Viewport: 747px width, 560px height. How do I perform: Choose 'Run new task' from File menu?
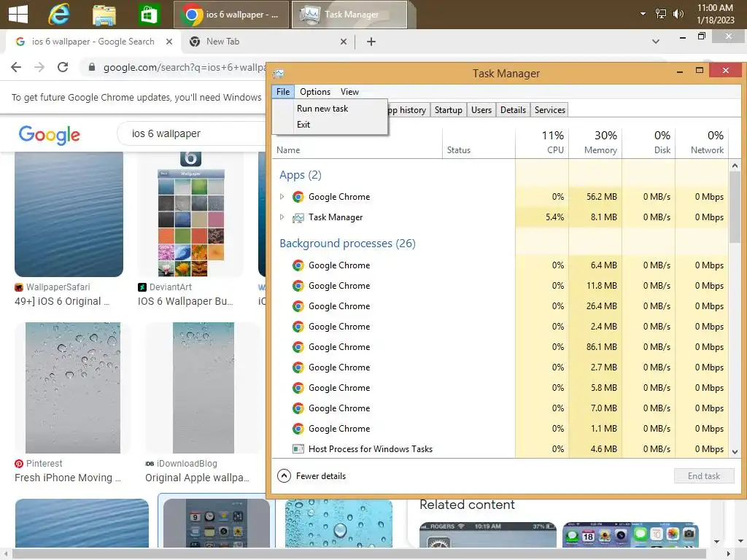(330, 109)
